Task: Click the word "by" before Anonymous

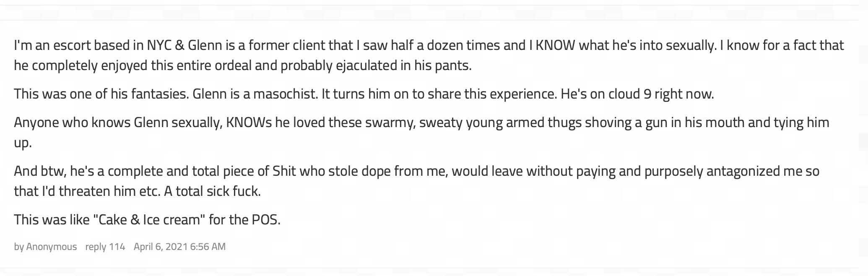Action: pos(19,247)
